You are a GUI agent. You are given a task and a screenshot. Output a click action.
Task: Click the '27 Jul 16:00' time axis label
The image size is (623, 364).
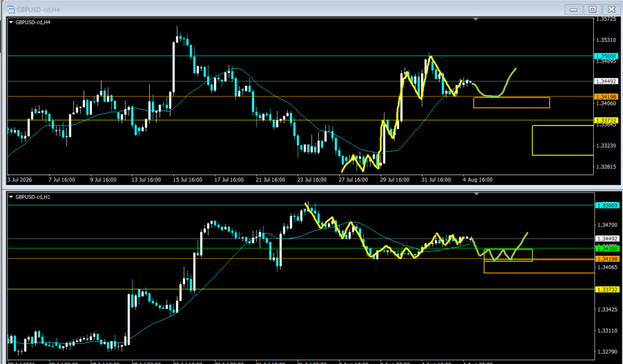(353, 180)
